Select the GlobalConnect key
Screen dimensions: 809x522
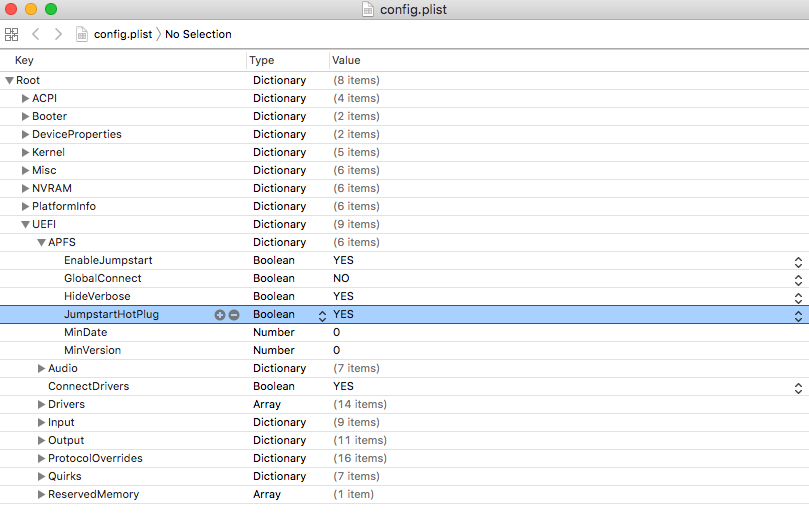[x=103, y=279]
